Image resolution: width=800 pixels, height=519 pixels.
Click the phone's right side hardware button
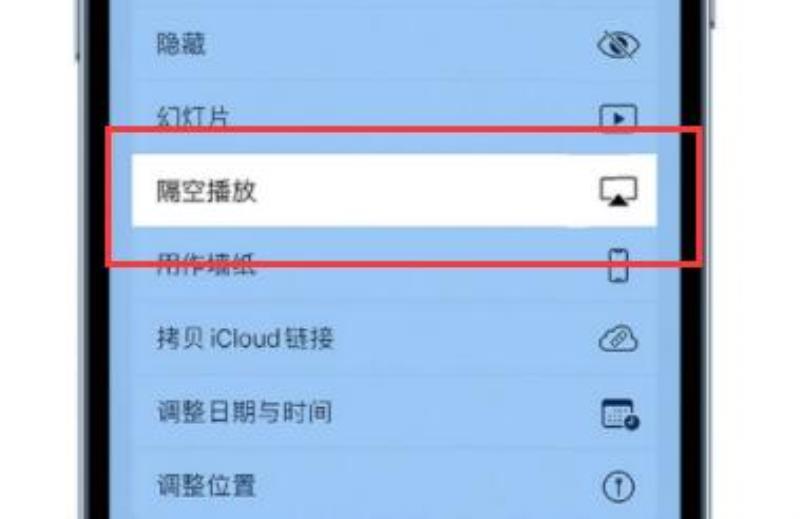click(x=712, y=13)
